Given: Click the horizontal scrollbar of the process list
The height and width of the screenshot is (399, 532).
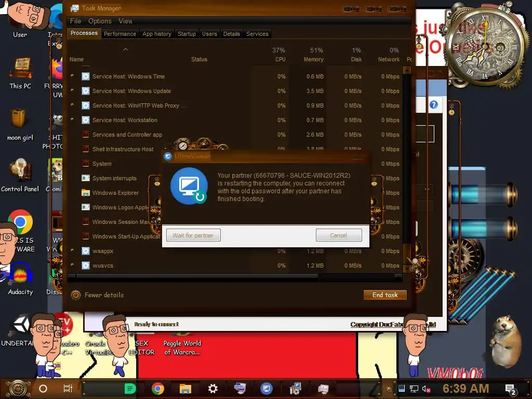Looking at the screenshot, I should 197,276.
